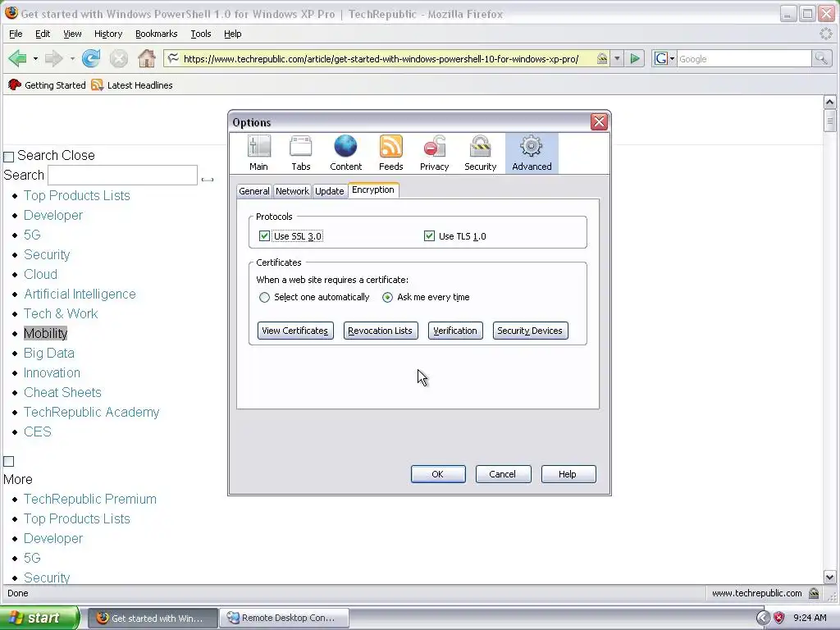Open the Cheat Sheets link

click(x=62, y=393)
